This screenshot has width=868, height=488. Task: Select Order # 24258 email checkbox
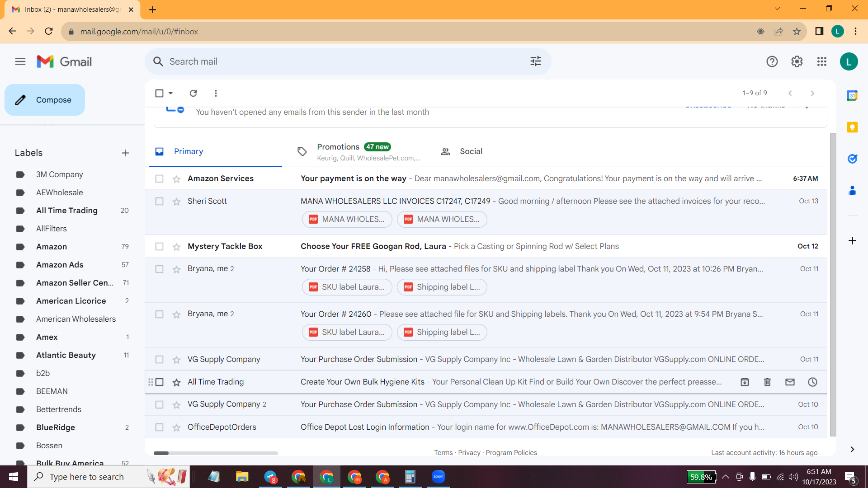159,269
